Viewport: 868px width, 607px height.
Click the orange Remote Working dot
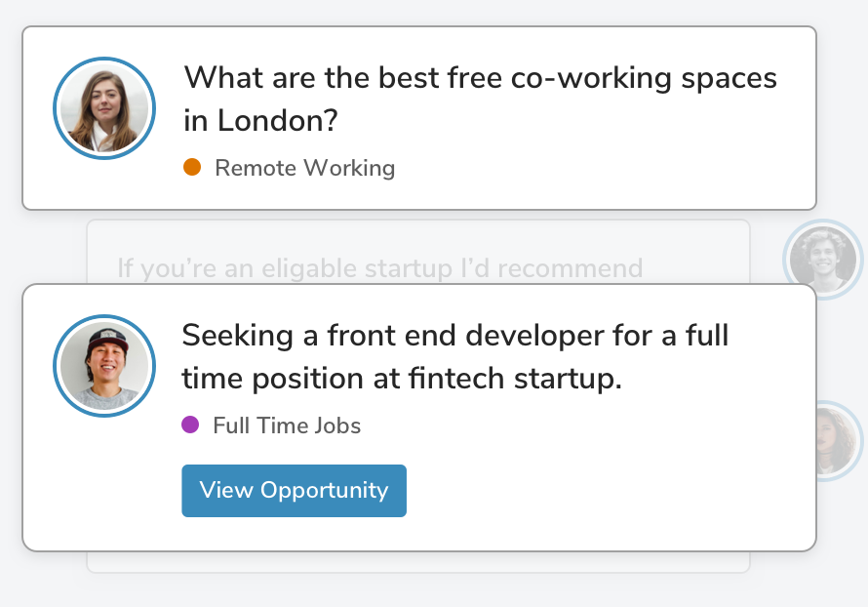192,167
